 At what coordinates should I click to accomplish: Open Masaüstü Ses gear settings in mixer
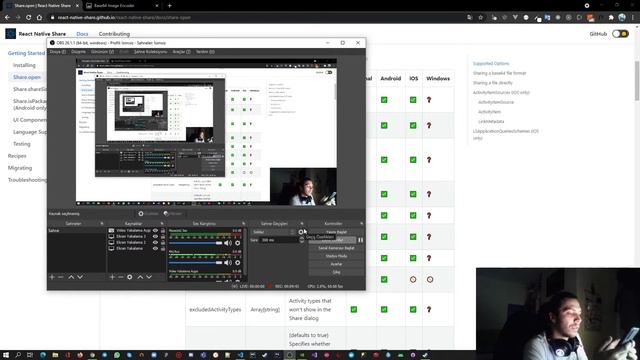tap(238, 243)
